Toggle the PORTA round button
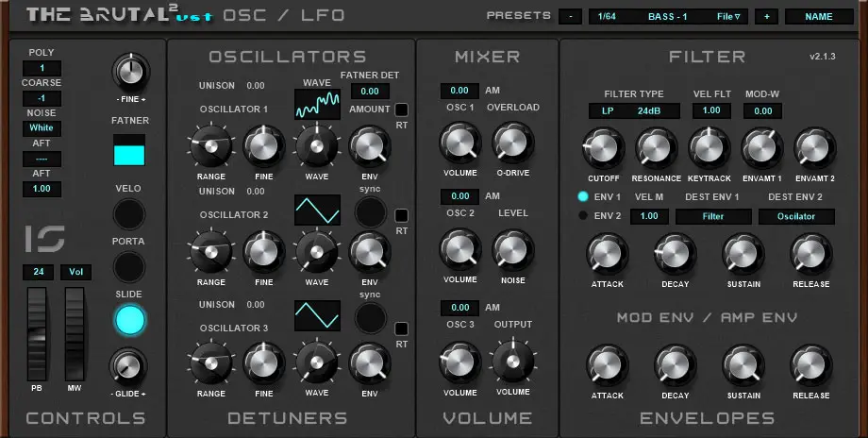 tap(129, 267)
